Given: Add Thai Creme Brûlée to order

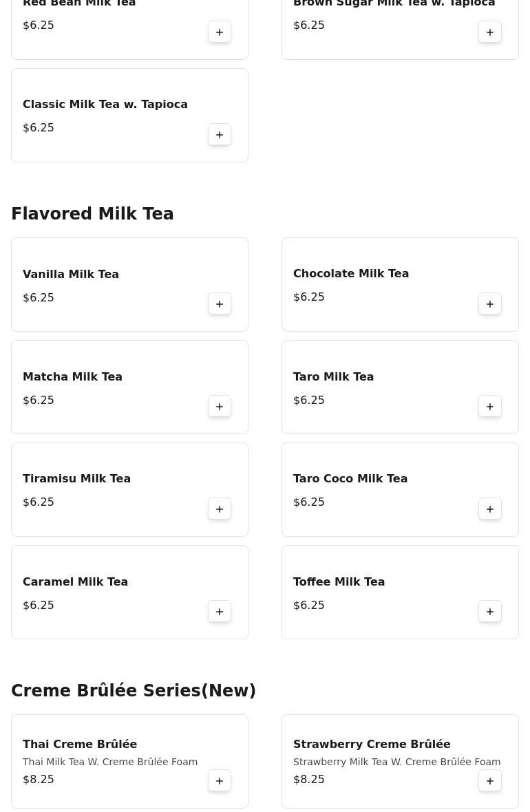Looking at the screenshot, I should pyautogui.click(x=220, y=781).
